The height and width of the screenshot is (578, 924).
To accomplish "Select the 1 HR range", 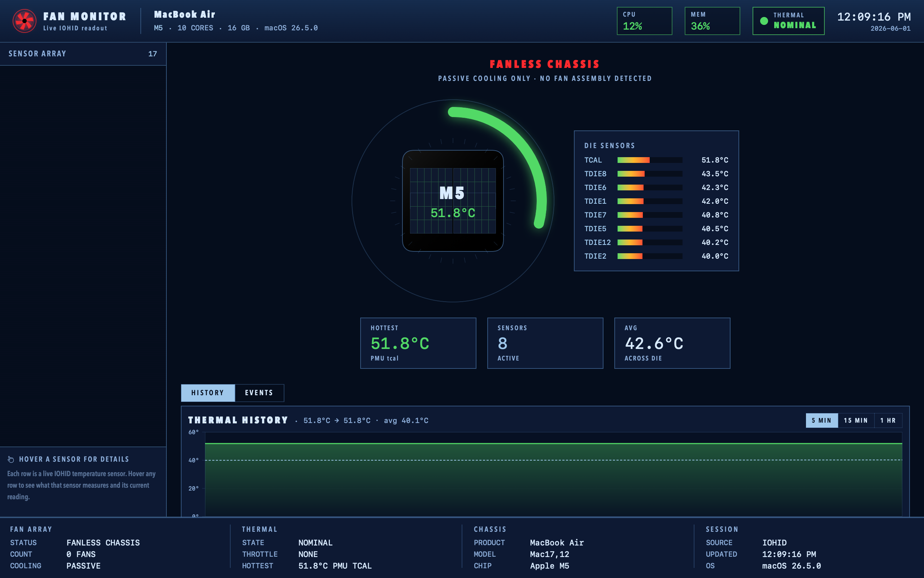I will point(888,420).
